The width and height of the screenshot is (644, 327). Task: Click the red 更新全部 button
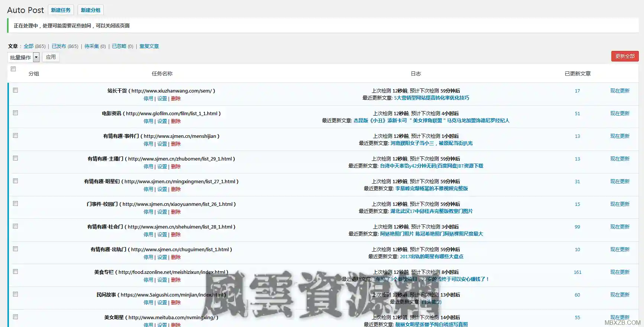pyautogui.click(x=625, y=56)
